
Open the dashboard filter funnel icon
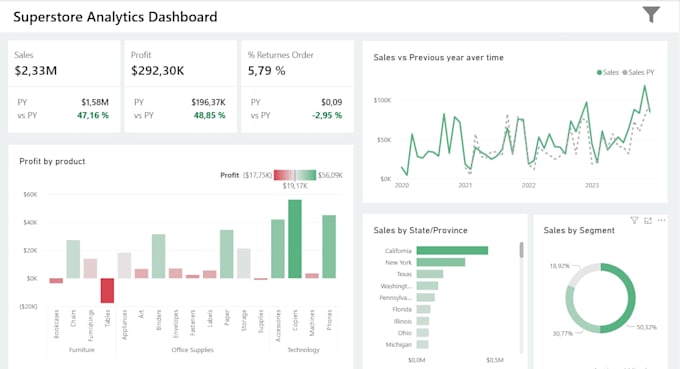point(651,15)
